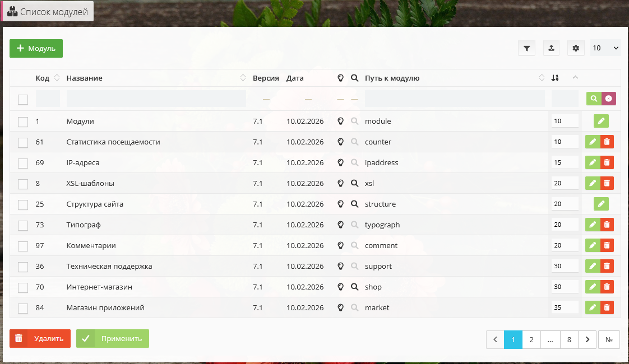Delete the Статистика посещаемости module
This screenshot has height=364, width=629.
[x=607, y=142]
